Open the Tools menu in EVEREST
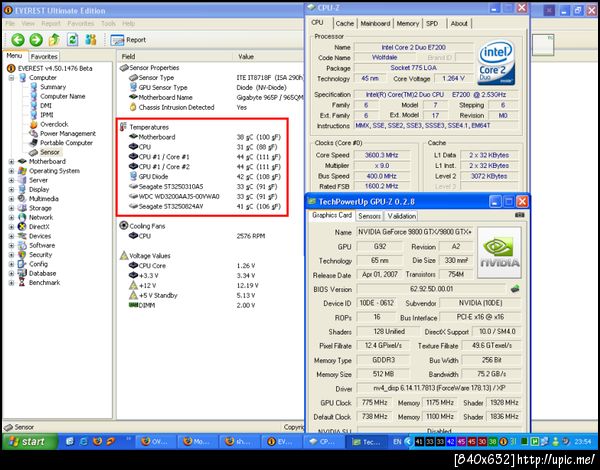The width and height of the screenshot is (600, 470). (x=108, y=23)
